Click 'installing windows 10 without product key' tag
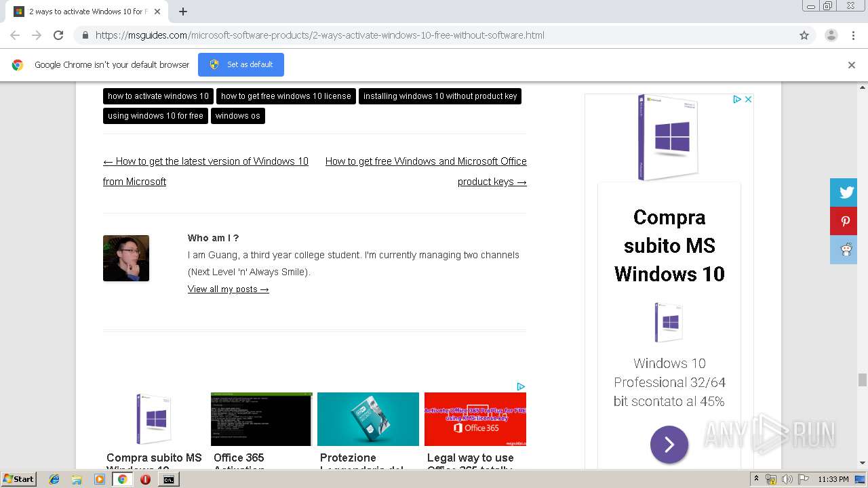The image size is (868, 488). point(440,96)
